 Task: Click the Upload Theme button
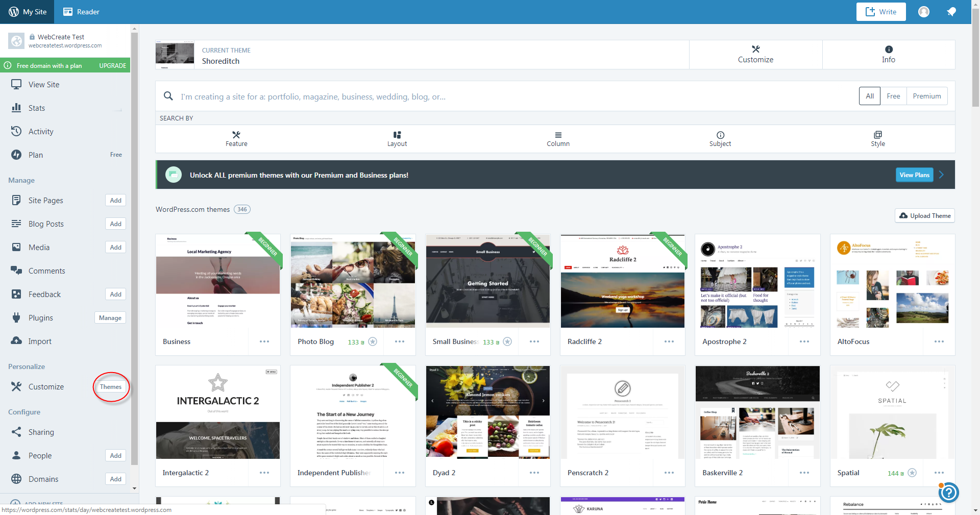coord(925,215)
